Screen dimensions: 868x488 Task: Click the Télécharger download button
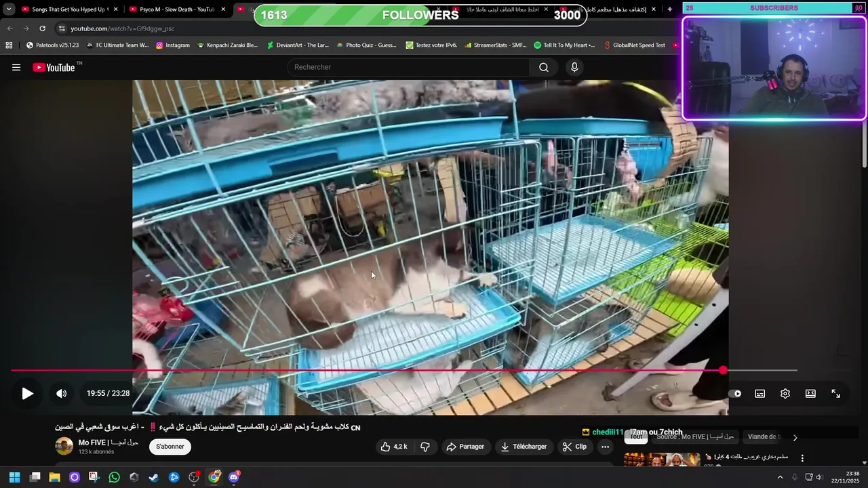(524, 447)
